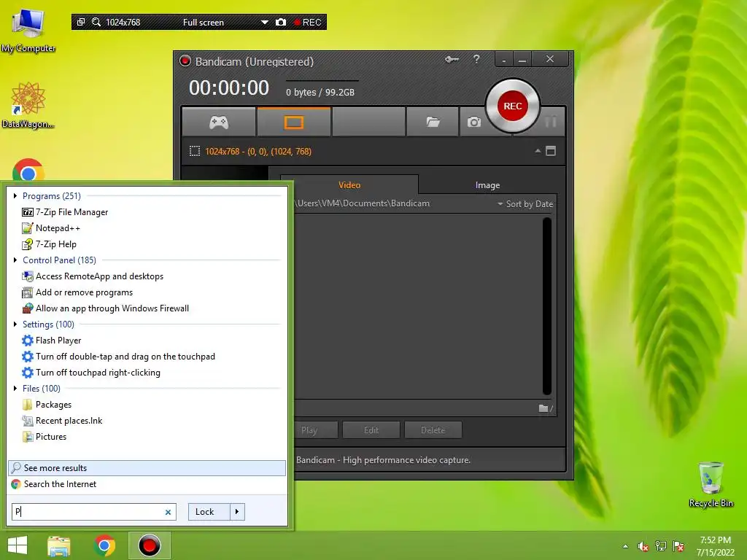Image resolution: width=747 pixels, height=560 pixels.
Task: Open Allow an app through Windows Firewall
Action: (x=105, y=308)
